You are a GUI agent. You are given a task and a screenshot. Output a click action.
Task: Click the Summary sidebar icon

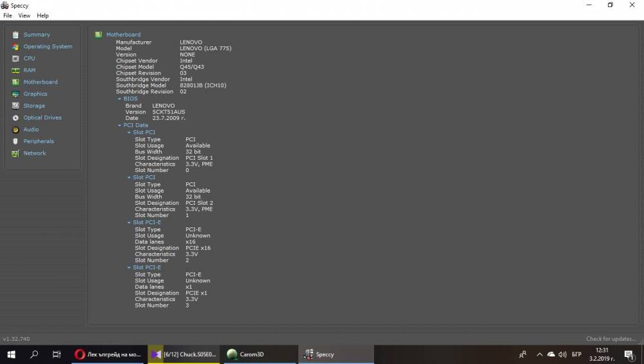point(15,35)
